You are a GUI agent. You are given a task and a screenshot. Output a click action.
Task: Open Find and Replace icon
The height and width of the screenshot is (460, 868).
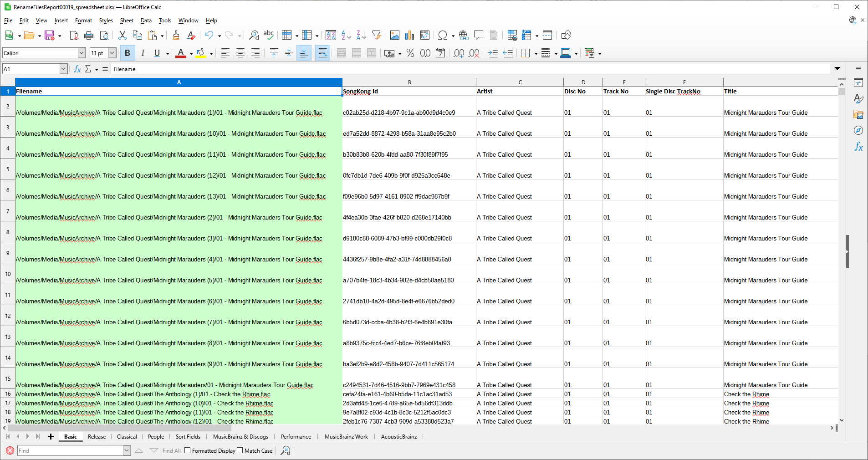pos(254,36)
